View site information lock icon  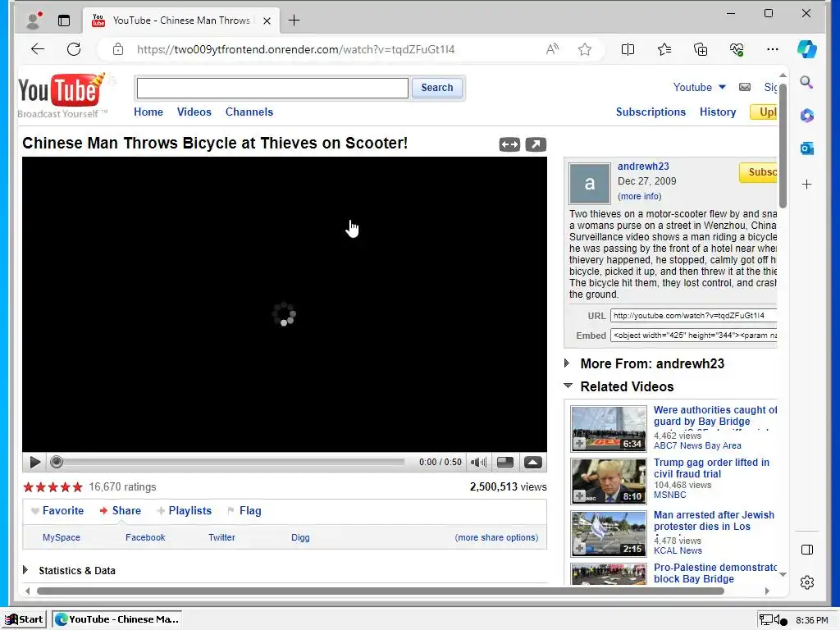pyautogui.click(x=118, y=49)
